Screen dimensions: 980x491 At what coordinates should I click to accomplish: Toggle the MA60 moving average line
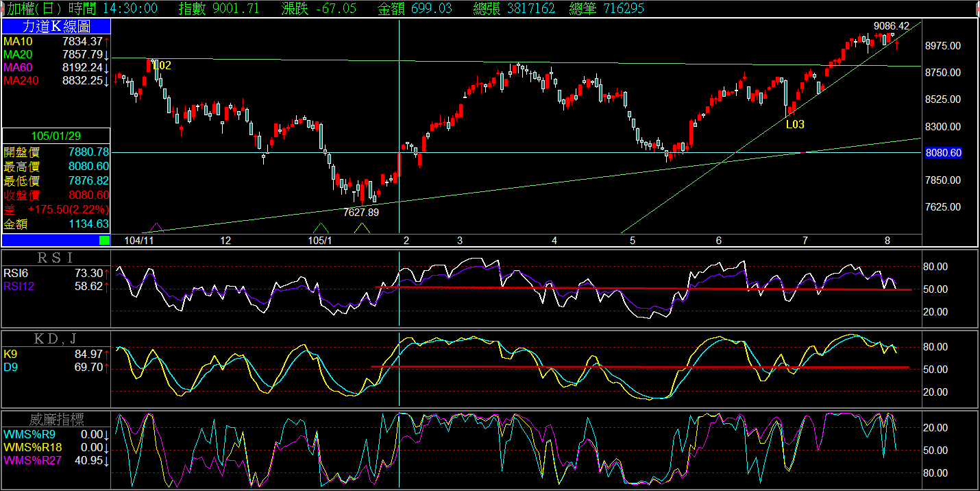point(16,68)
